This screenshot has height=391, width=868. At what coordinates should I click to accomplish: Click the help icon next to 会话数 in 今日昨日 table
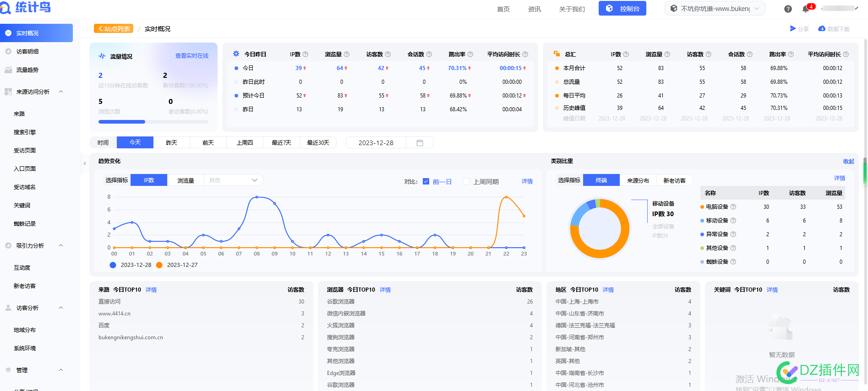click(429, 54)
